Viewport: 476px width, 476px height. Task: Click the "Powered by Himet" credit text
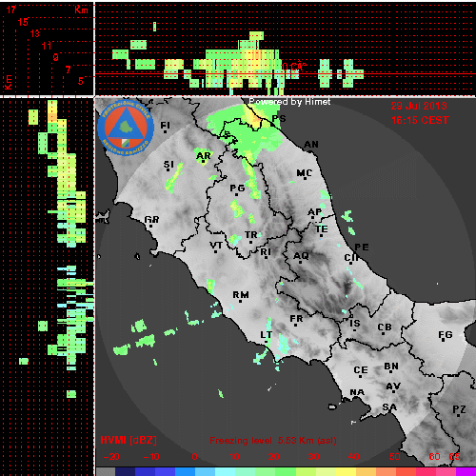coord(289,102)
